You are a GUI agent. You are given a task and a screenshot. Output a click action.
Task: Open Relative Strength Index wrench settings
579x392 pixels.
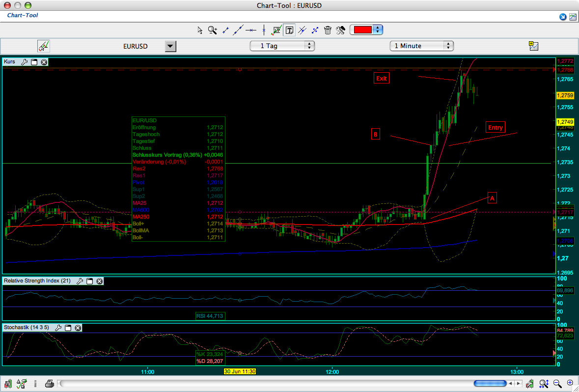click(x=80, y=281)
